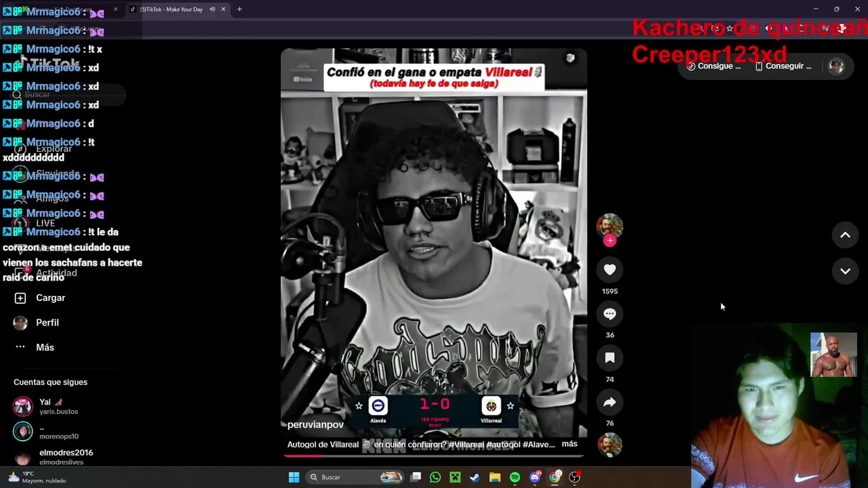This screenshot has height=488, width=868.
Task: Share the video using the arrow icon
Action: [x=610, y=402]
